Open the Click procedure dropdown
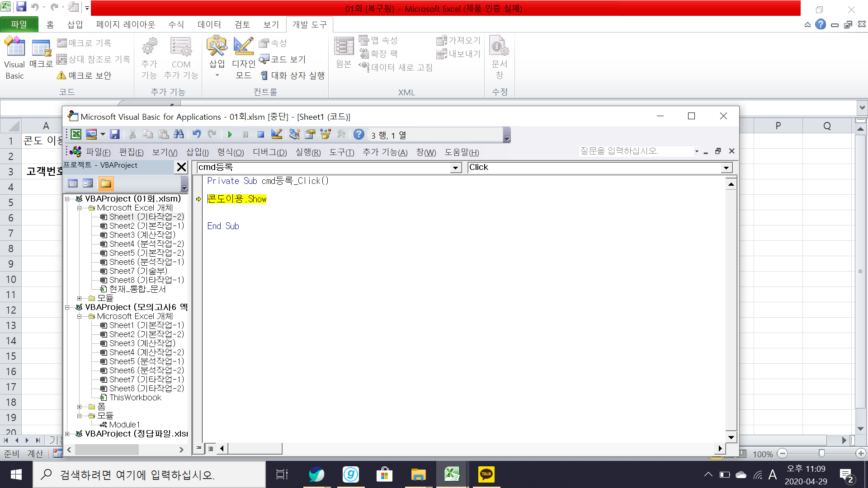The height and width of the screenshot is (488, 868). 726,168
